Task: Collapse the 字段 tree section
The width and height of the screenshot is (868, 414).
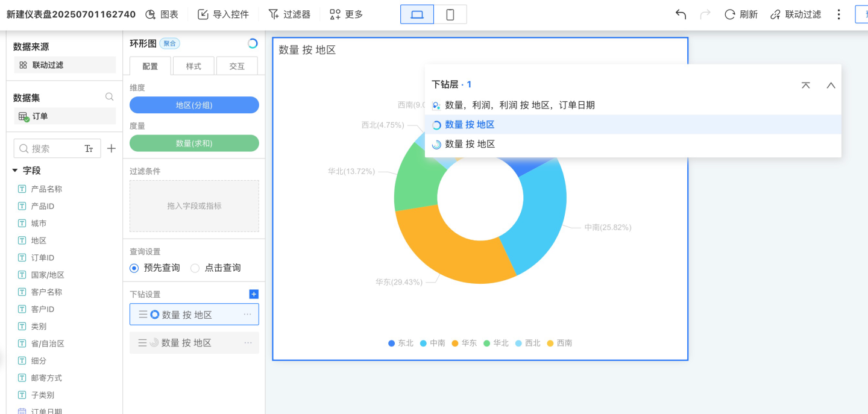Action: [x=15, y=171]
